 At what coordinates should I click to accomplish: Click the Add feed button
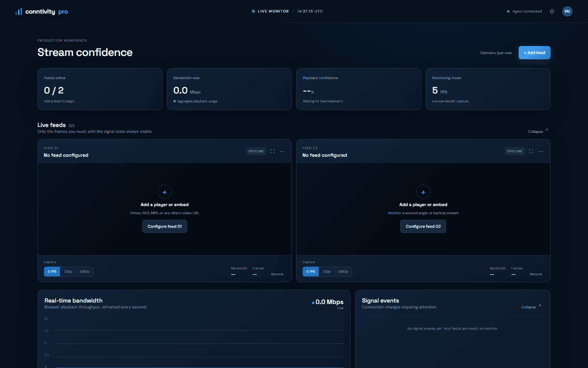point(534,53)
